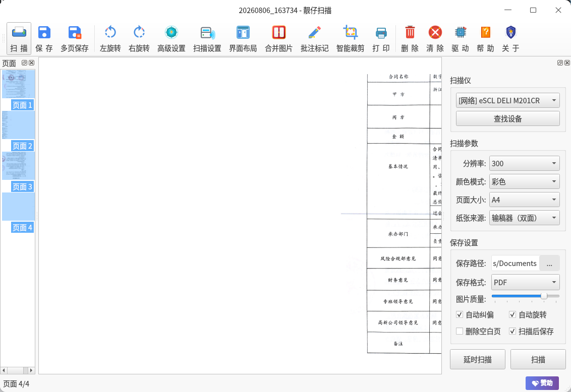Select 页面 3 thumbnail
571x392 pixels.
coord(18,171)
